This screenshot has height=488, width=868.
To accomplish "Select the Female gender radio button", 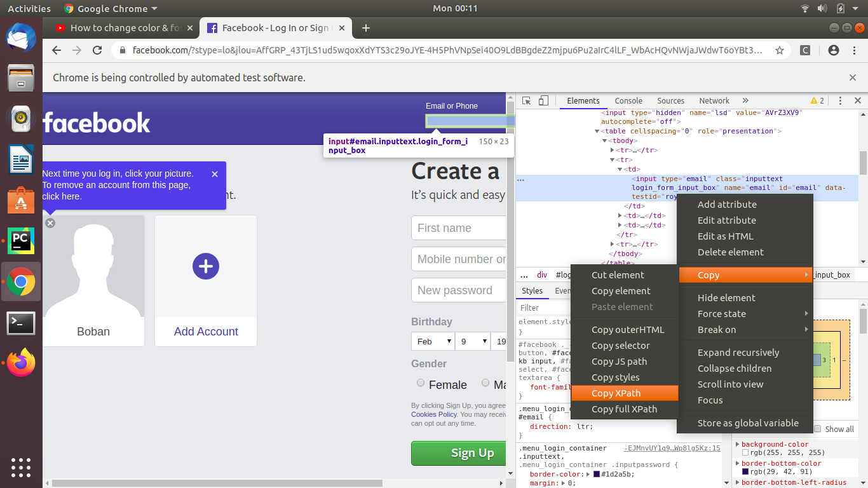I will [x=421, y=383].
